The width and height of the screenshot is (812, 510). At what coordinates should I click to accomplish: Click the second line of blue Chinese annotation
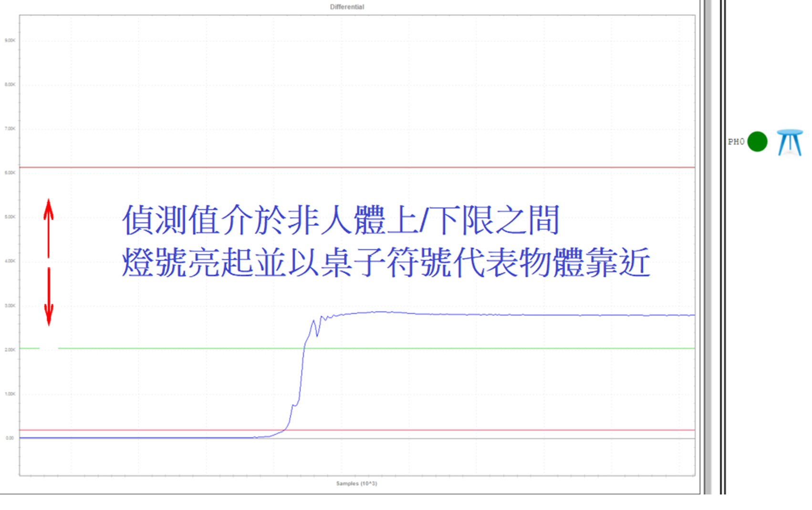[385, 262]
